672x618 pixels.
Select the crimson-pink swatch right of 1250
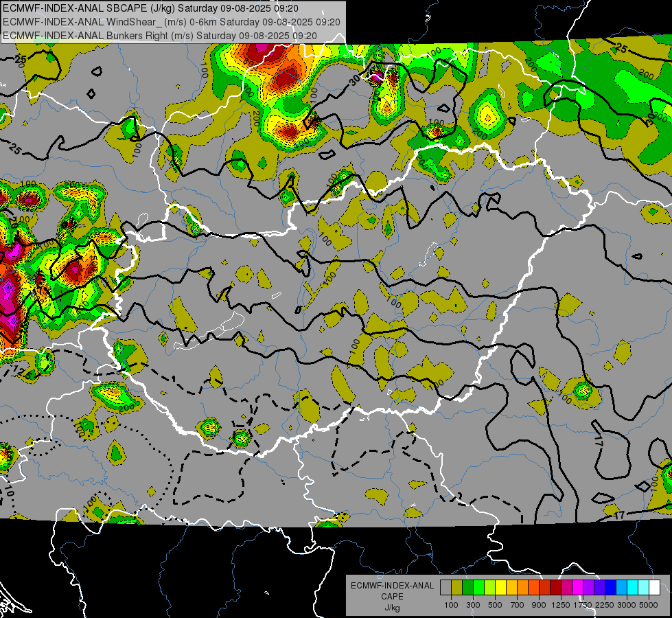coord(566,588)
